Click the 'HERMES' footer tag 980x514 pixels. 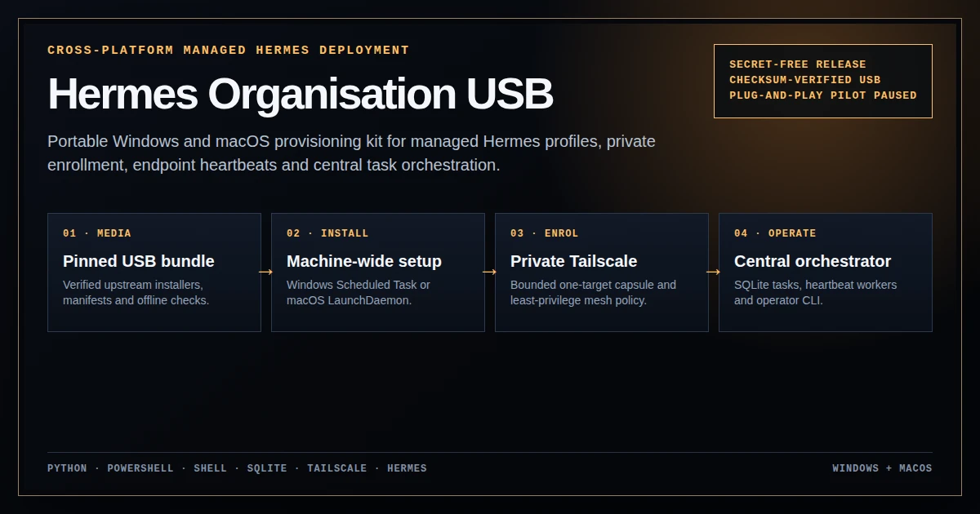[x=407, y=468]
